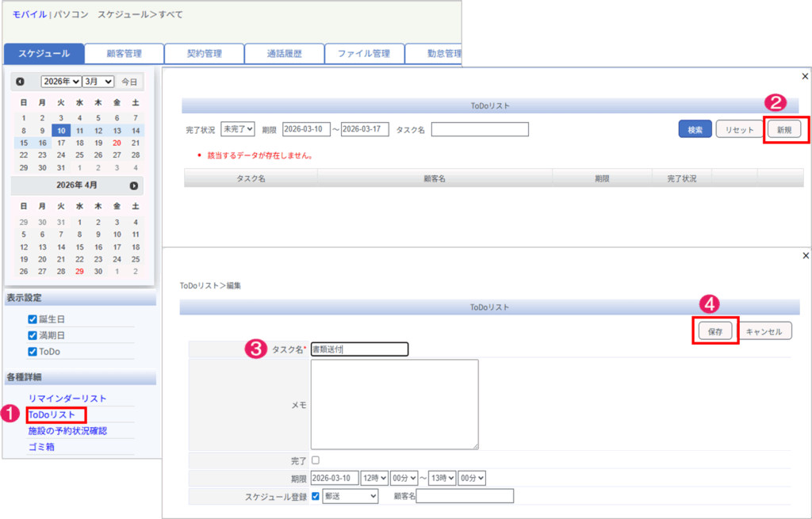Close the ToDoリスト search popup
This screenshot has width=812, height=519.
click(806, 76)
